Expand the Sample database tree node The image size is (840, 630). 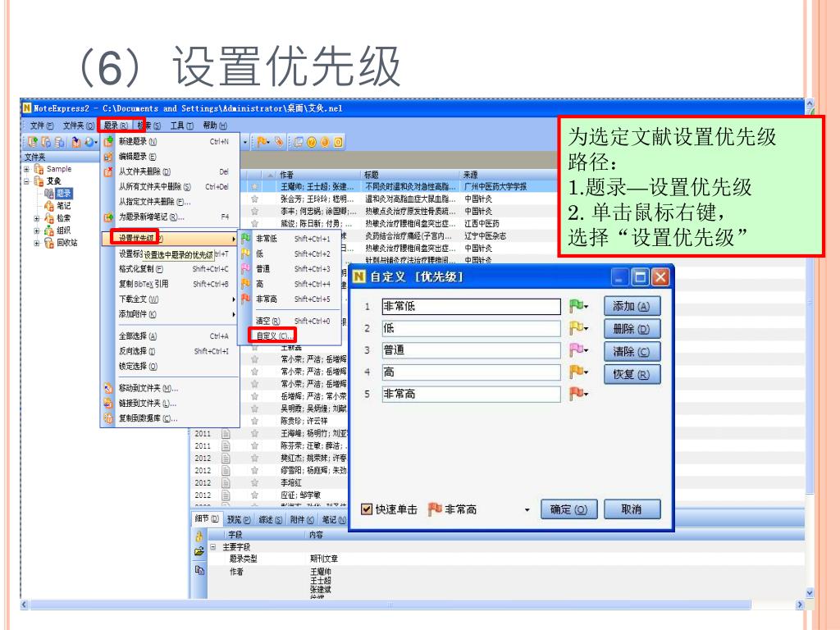(26, 169)
